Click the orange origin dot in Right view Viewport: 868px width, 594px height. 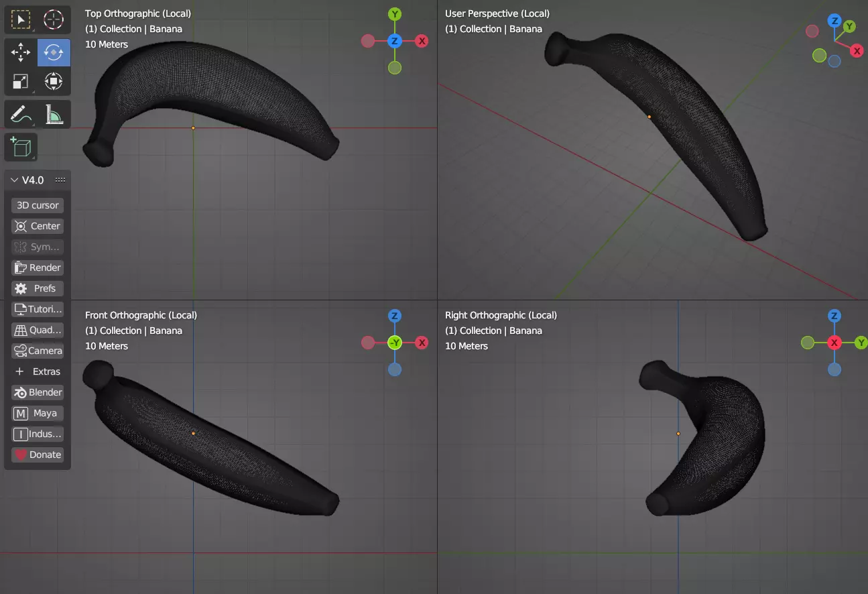tap(678, 434)
